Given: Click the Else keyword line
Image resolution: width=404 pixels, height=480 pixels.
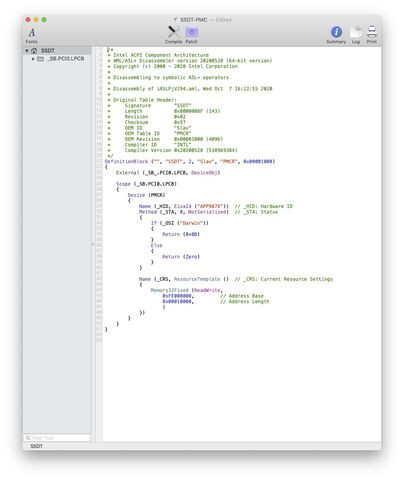Looking at the screenshot, I should [x=156, y=245].
